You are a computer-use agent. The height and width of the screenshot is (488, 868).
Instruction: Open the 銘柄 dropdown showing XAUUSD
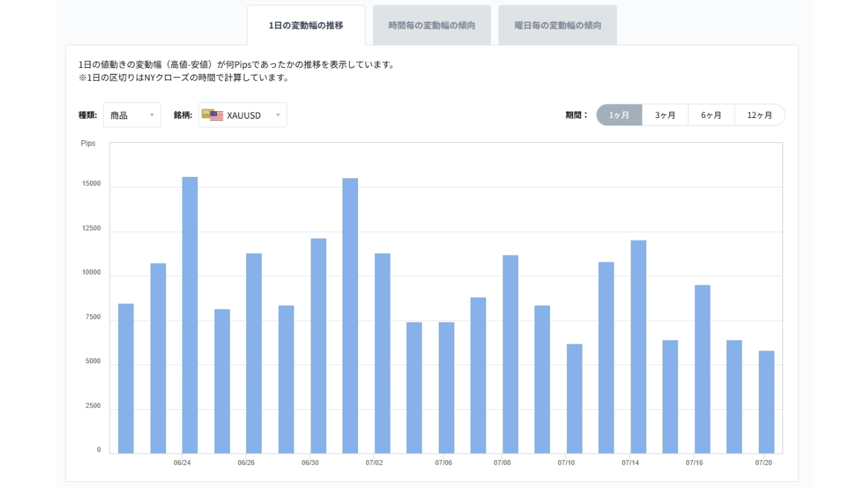(243, 115)
